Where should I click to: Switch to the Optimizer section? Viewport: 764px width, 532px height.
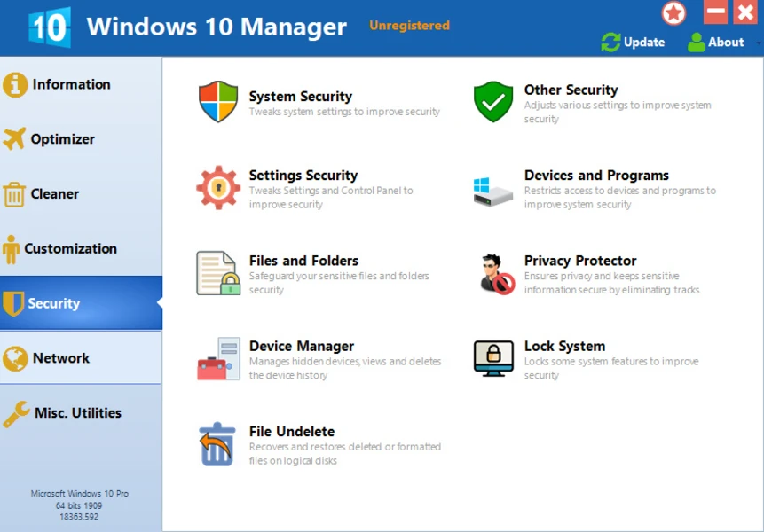(81, 139)
